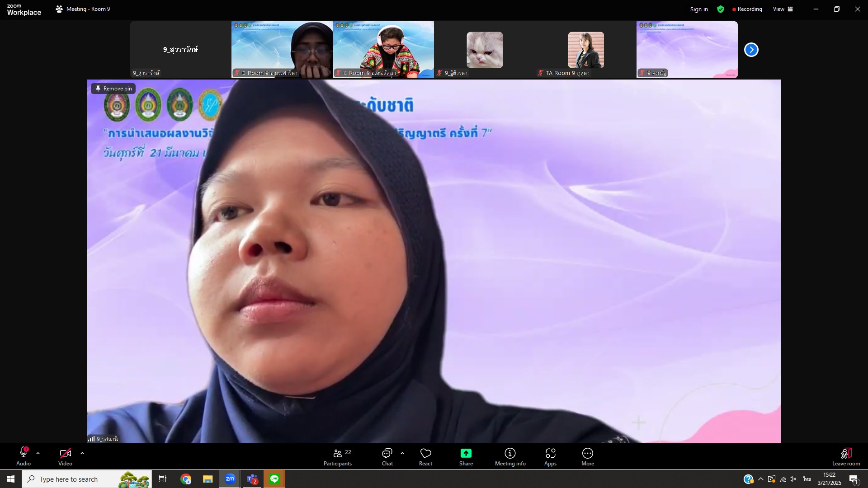Select the 9_สุวรารักษ์ participant tile
The height and width of the screenshot is (488, 868).
(181, 50)
